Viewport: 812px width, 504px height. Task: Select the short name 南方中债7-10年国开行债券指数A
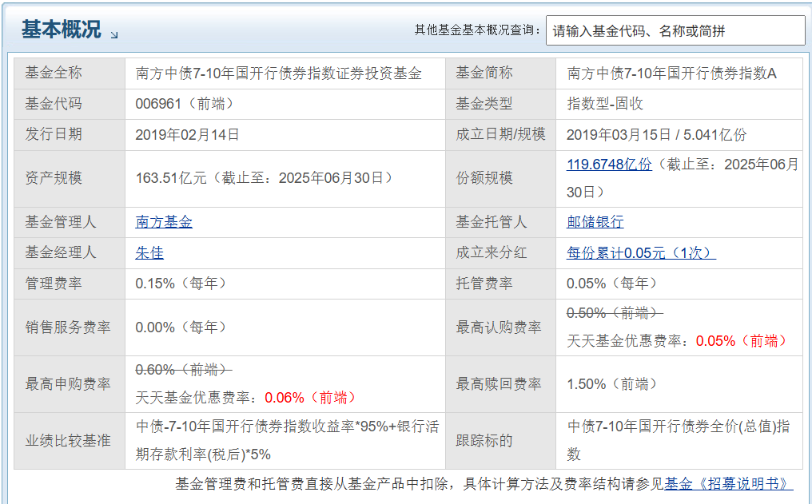(x=671, y=73)
